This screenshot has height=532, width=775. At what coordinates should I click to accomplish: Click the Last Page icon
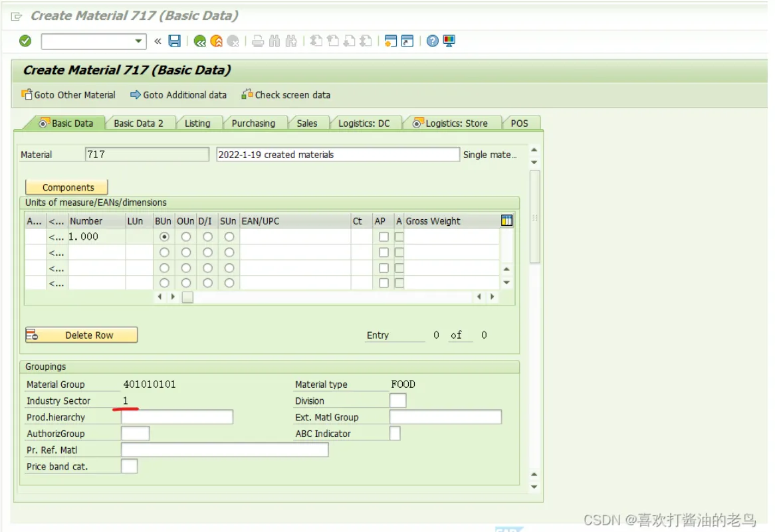coord(366,41)
